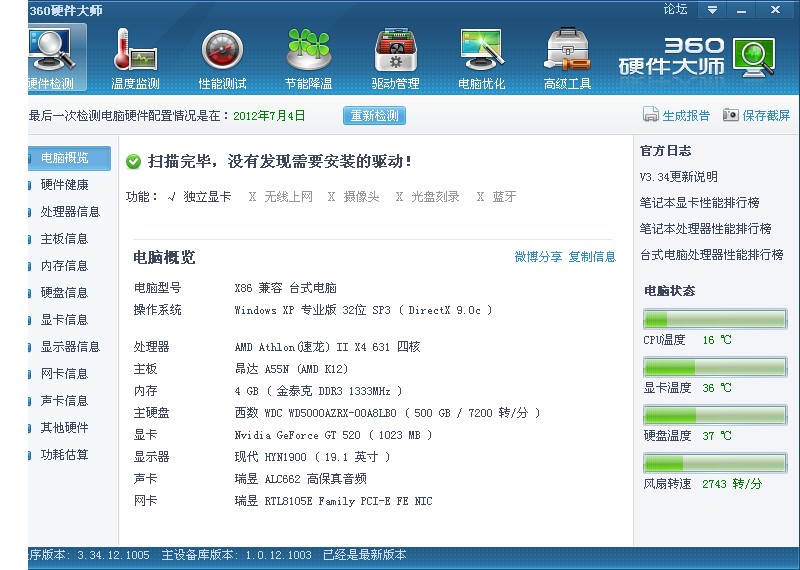Click the memory value 4 GB 金泰克 DDR3
Image resolution: width=800 pixels, height=570 pixels.
tap(318, 391)
